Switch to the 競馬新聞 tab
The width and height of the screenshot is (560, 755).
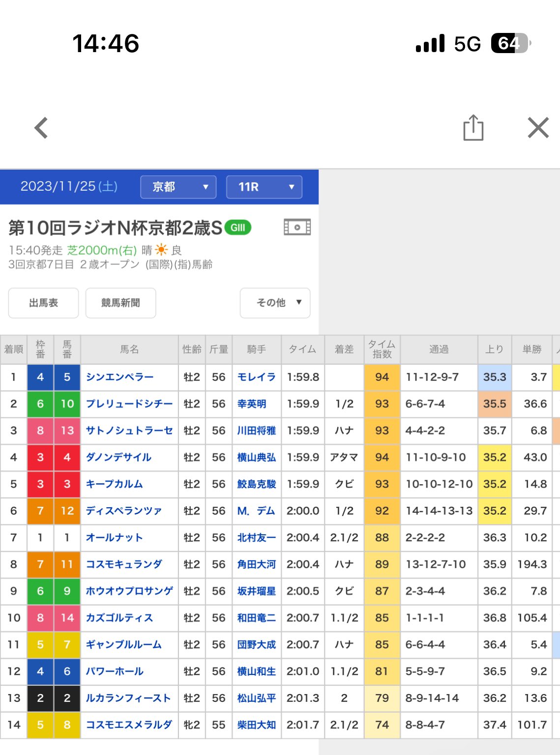pos(120,303)
